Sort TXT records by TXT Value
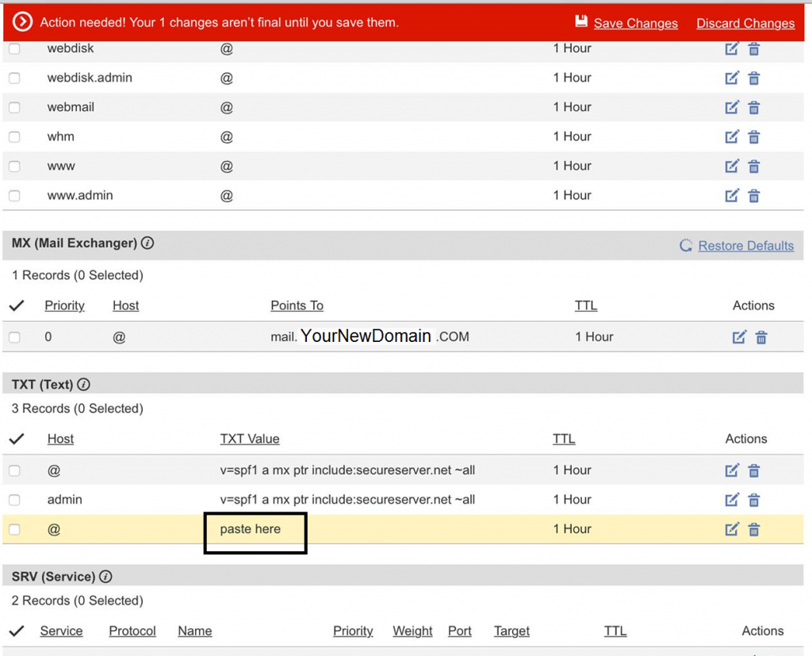Screen dimensions: 812x656 pyautogui.click(x=250, y=439)
